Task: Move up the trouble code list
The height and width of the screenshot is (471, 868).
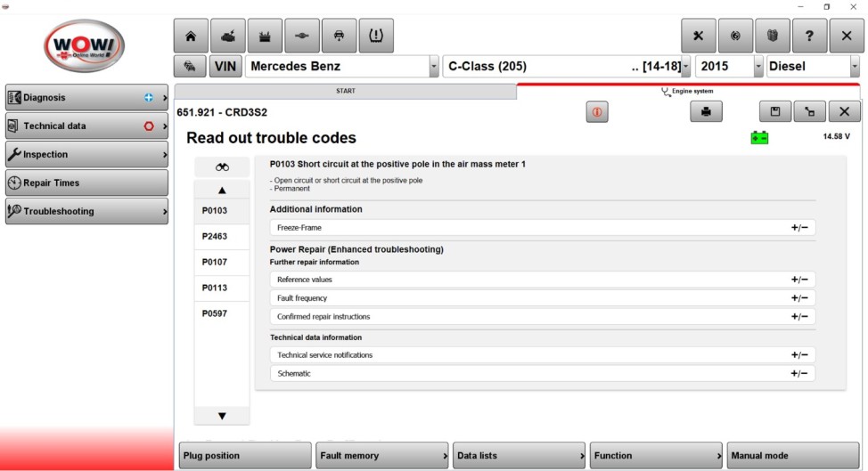Action: pos(222,191)
